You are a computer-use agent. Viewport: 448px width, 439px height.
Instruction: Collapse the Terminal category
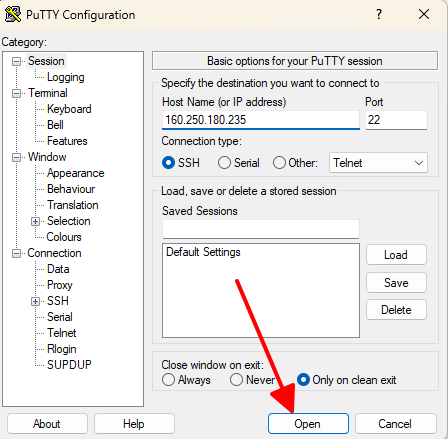point(16,93)
